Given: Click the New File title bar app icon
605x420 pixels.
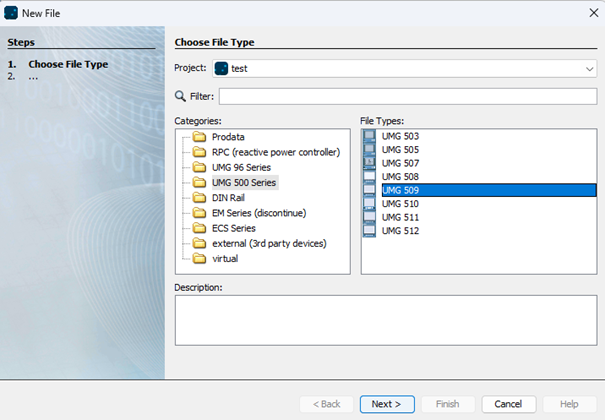Looking at the screenshot, I should point(11,13).
